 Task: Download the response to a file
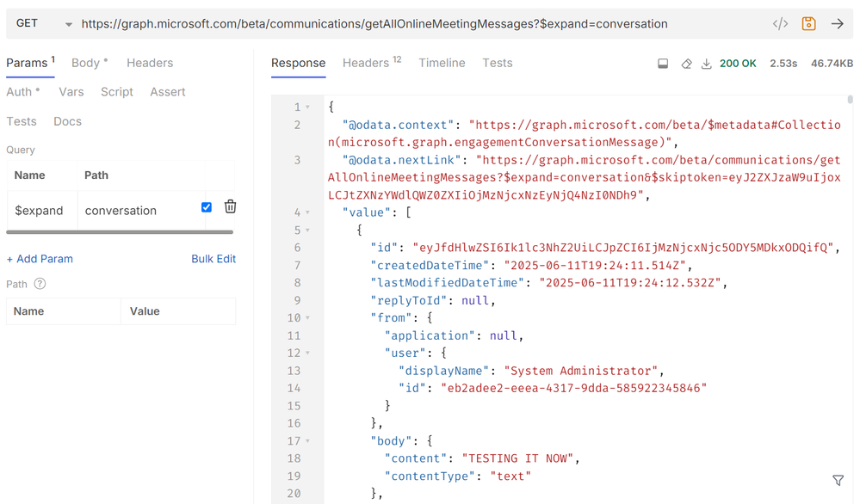click(707, 64)
